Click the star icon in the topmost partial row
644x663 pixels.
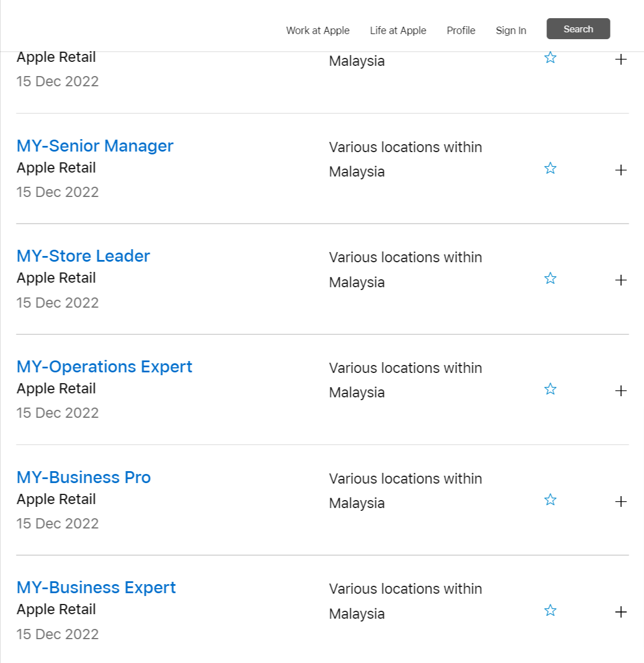pyautogui.click(x=550, y=58)
